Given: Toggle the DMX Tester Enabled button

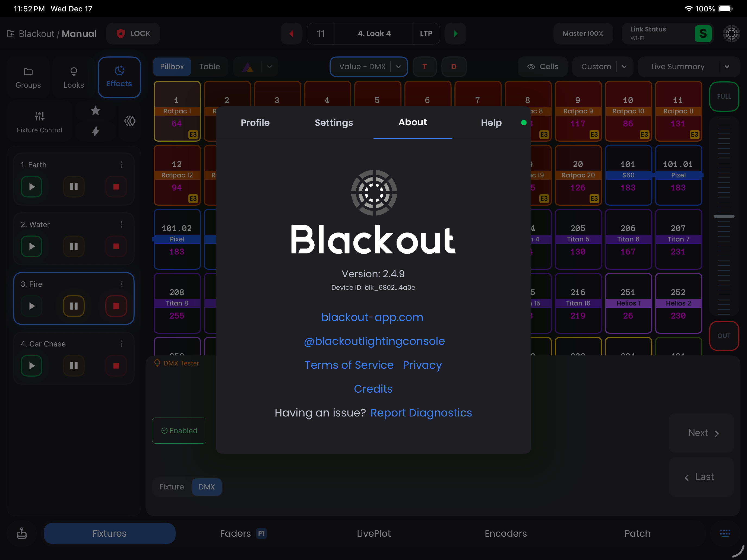Looking at the screenshot, I should point(179,430).
